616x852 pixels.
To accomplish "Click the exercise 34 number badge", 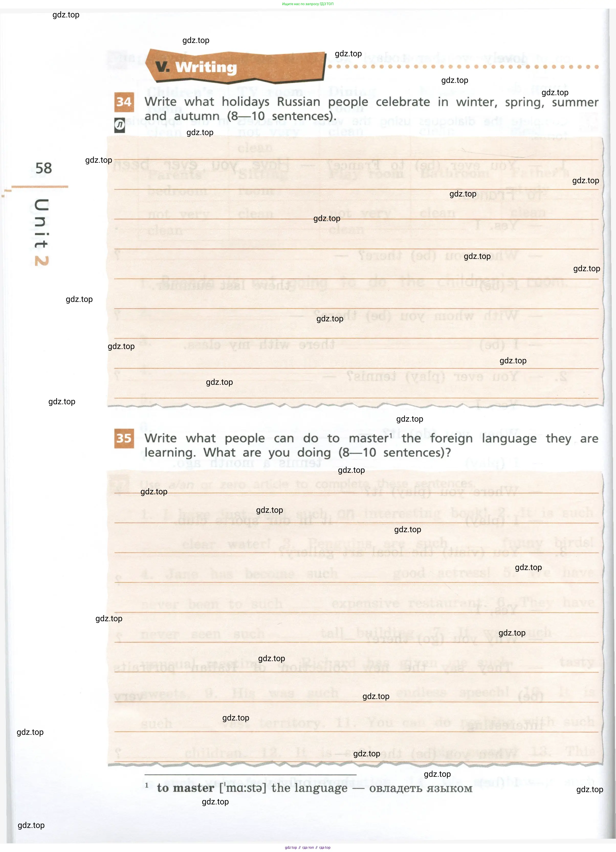I will [x=124, y=102].
